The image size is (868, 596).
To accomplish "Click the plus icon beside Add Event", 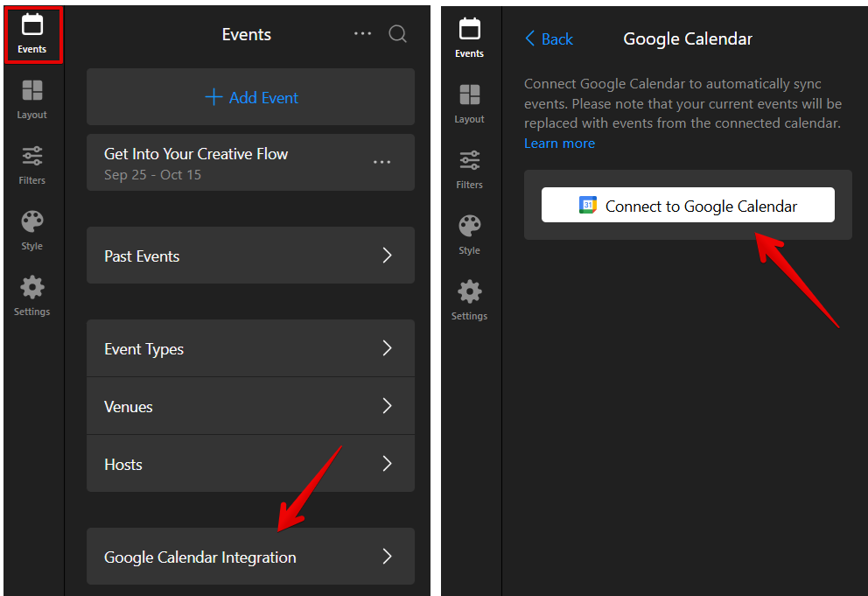I will pos(213,97).
